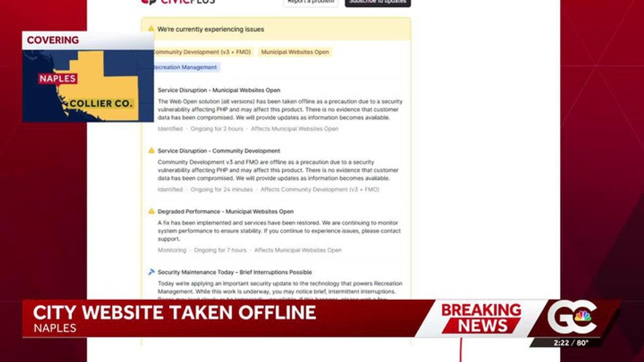
Task: Open Security Maintenance Today incident title
Action: [235, 272]
